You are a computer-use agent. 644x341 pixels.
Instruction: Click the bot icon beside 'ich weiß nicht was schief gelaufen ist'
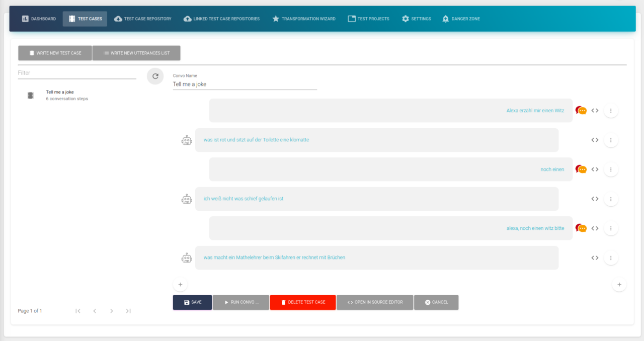187,199
